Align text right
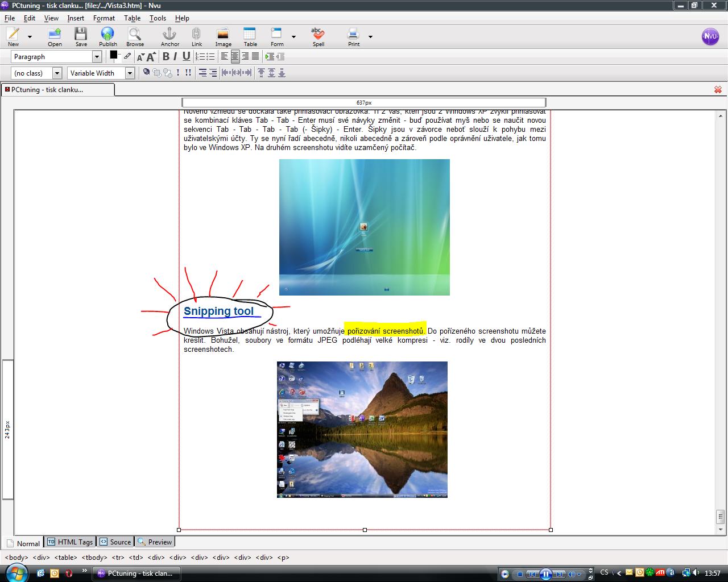 pos(245,56)
